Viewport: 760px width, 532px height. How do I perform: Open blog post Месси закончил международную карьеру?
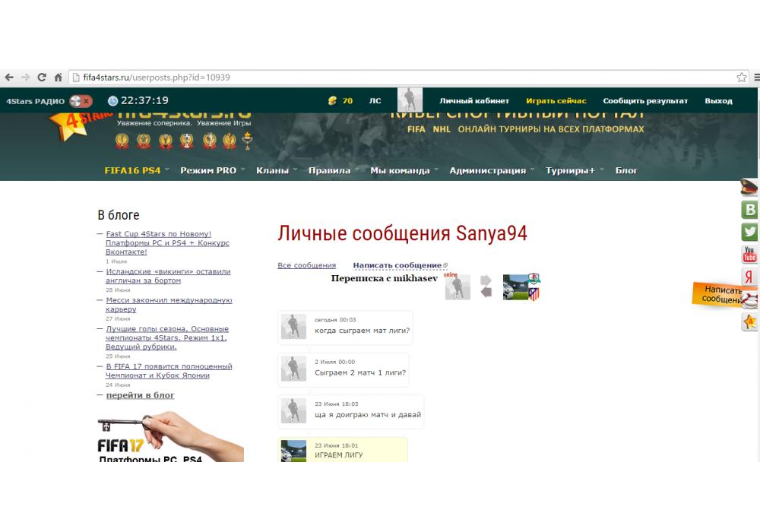(x=169, y=305)
